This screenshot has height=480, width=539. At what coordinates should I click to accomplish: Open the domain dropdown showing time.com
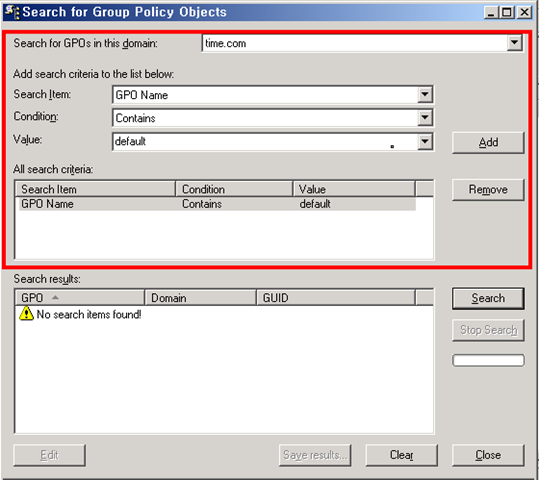tap(514, 43)
